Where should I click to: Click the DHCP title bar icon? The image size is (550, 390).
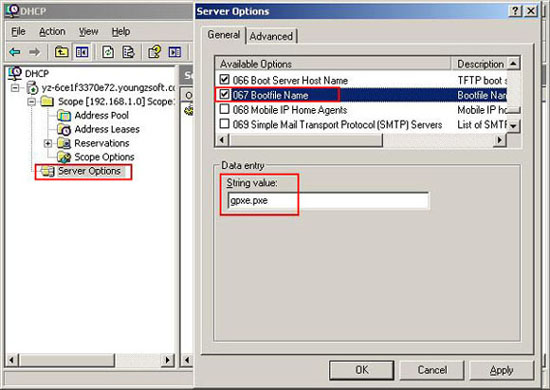(12, 10)
